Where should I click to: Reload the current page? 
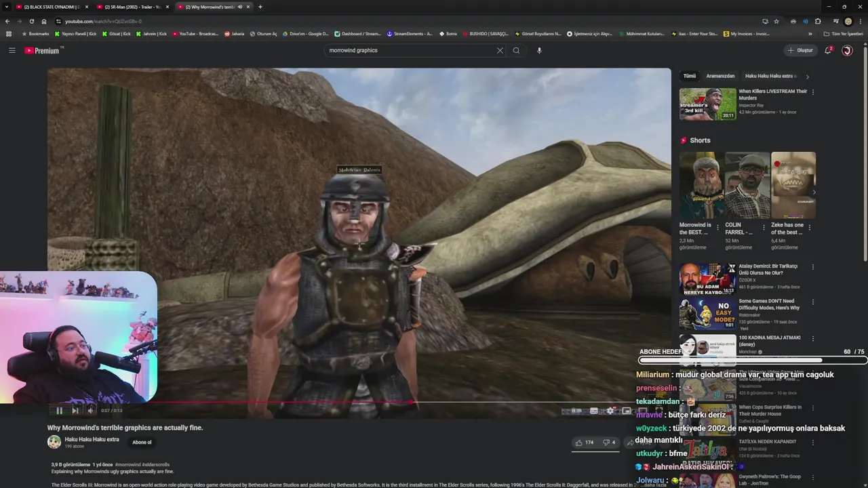pyautogui.click(x=31, y=21)
